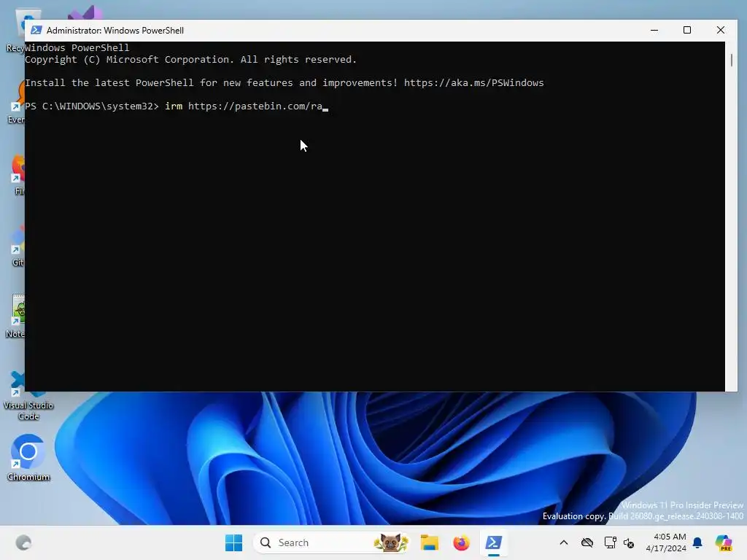The height and width of the screenshot is (560, 747).
Task: Click the PowerShell icon in the title bar
Action: point(36,30)
